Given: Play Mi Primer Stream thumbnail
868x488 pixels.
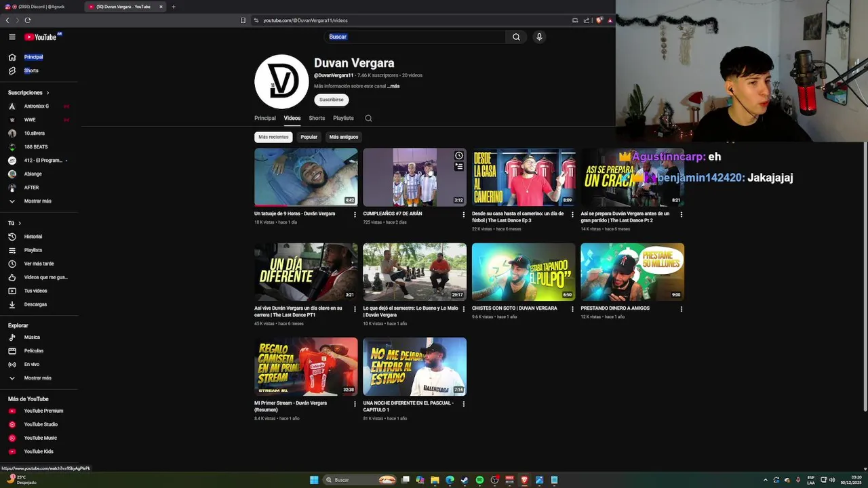Looking at the screenshot, I should [x=306, y=367].
